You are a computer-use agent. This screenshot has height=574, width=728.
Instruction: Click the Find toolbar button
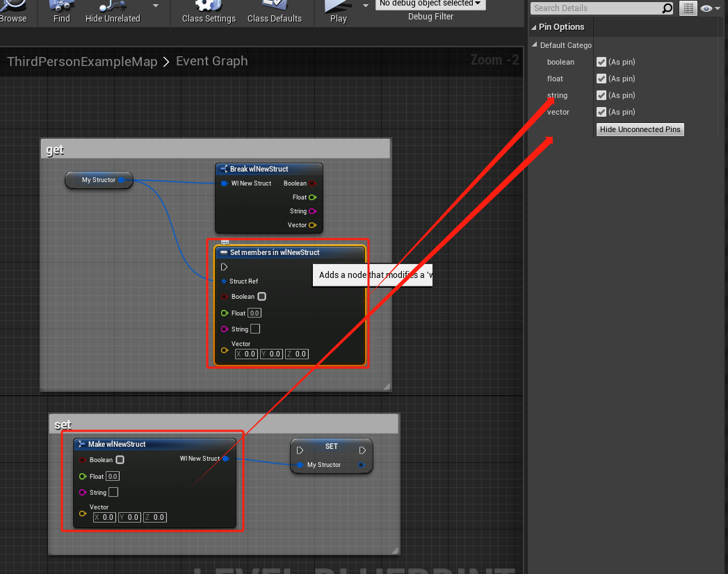pyautogui.click(x=61, y=12)
